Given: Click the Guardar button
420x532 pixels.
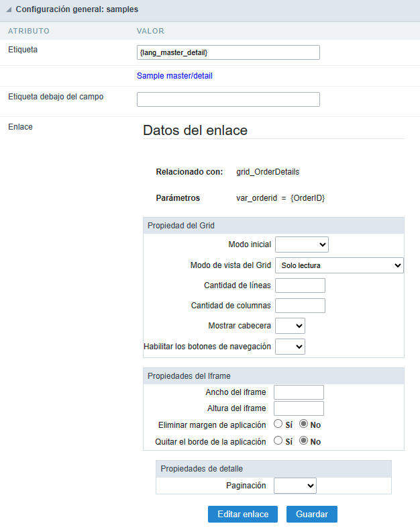Looking at the screenshot, I should 312,514.
